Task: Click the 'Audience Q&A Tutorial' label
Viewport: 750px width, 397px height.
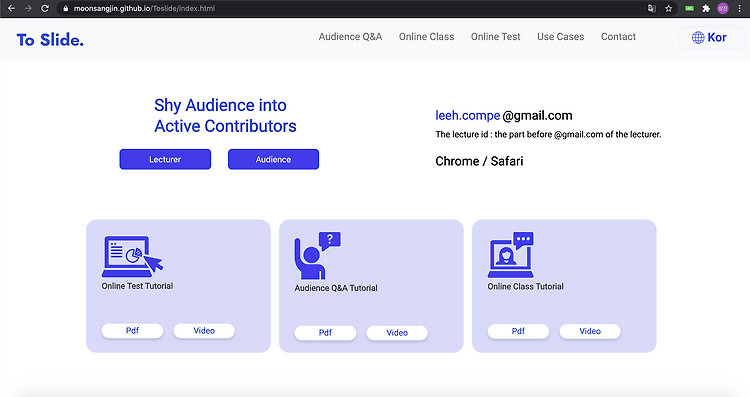Action: [x=336, y=288]
